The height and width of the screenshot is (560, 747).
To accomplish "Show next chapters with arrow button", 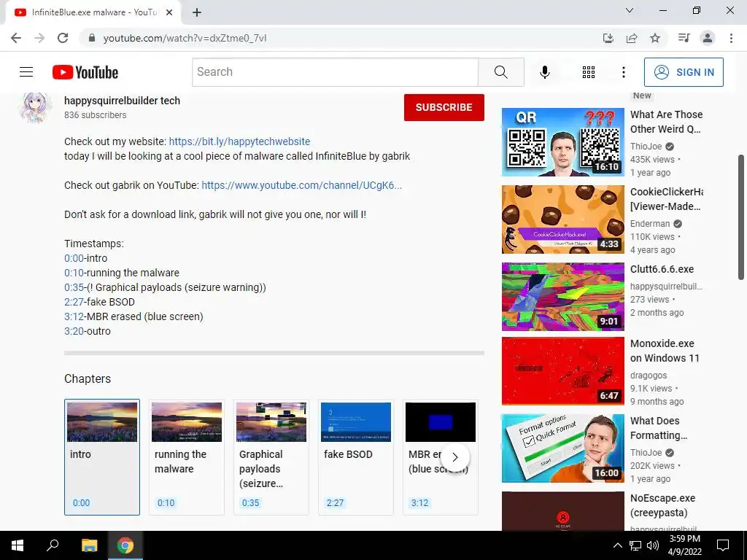I will click(x=455, y=457).
